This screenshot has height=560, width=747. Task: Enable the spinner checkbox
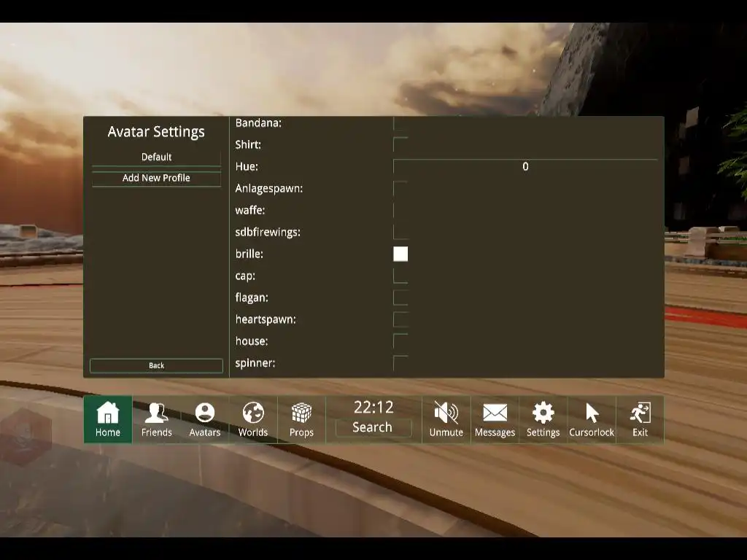[400, 363]
